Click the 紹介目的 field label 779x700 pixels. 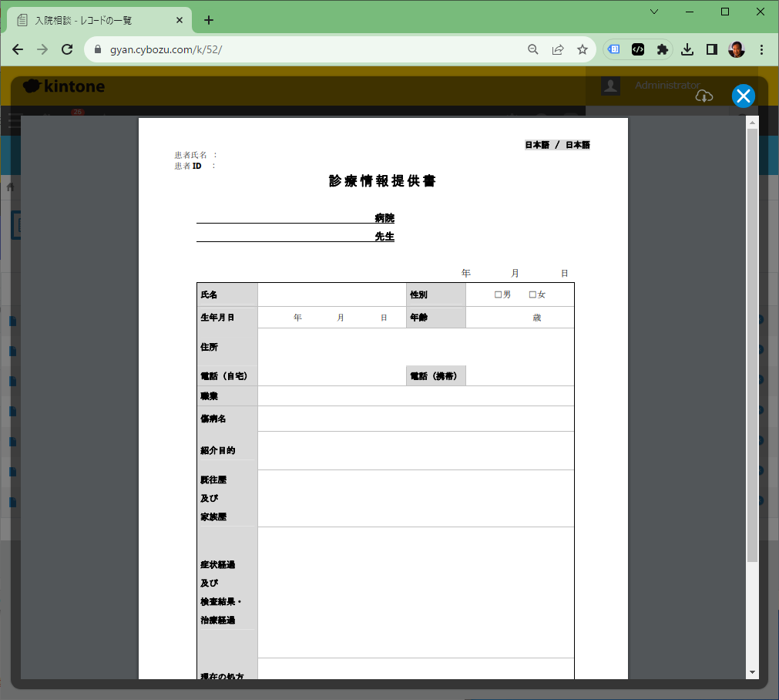pos(217,450)
